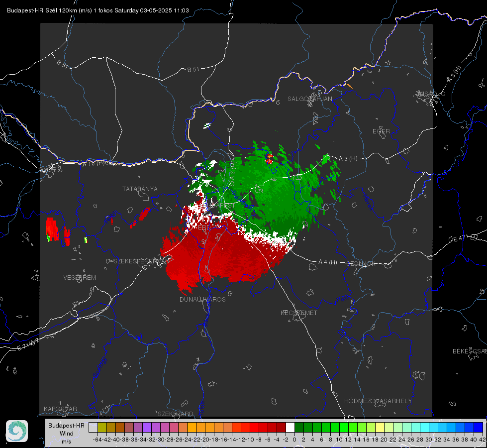The image size is (487, 448).
Task: Pick the yellow swatch above 18 in the legend
Action: tap(380, 428)
